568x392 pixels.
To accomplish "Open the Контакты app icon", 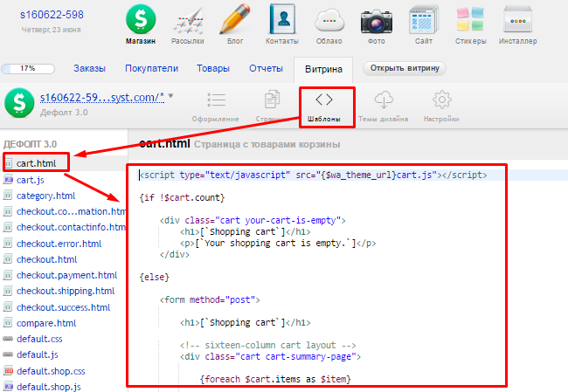I will pyautogui.click(x=282, y=19).
